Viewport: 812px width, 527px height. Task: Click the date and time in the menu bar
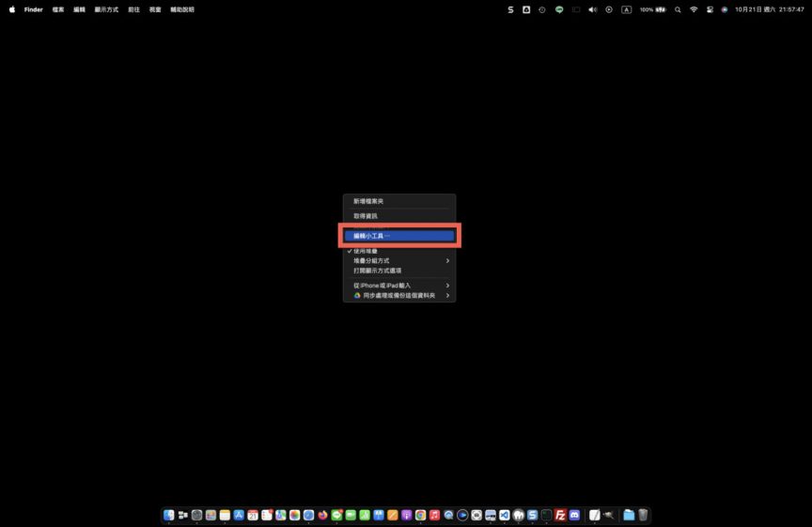coord(770,9)
